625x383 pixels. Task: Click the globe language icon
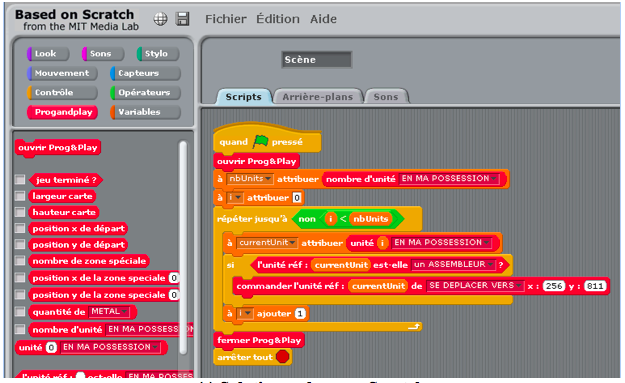[161, 19]
